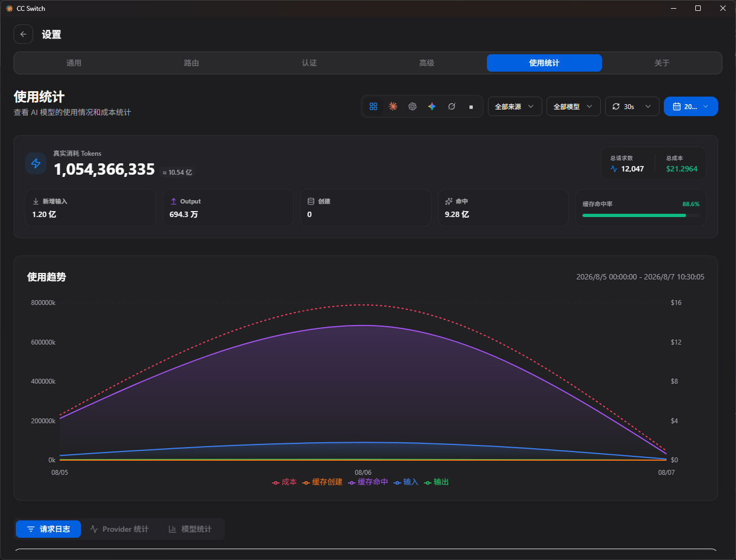Open the blue date range picker button
This screenshot has height=560, width=736.
point(690,106)
